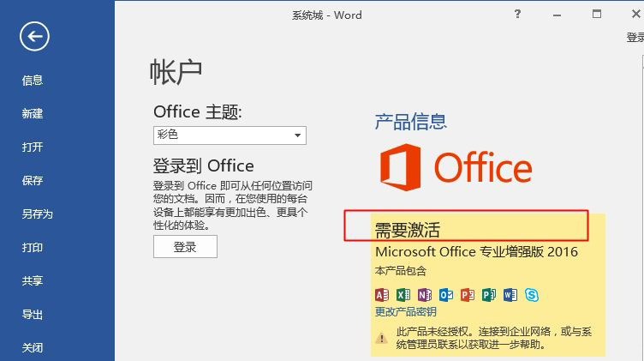
Task: Click the orange Office logo
Action: click(x=456, y=167)
